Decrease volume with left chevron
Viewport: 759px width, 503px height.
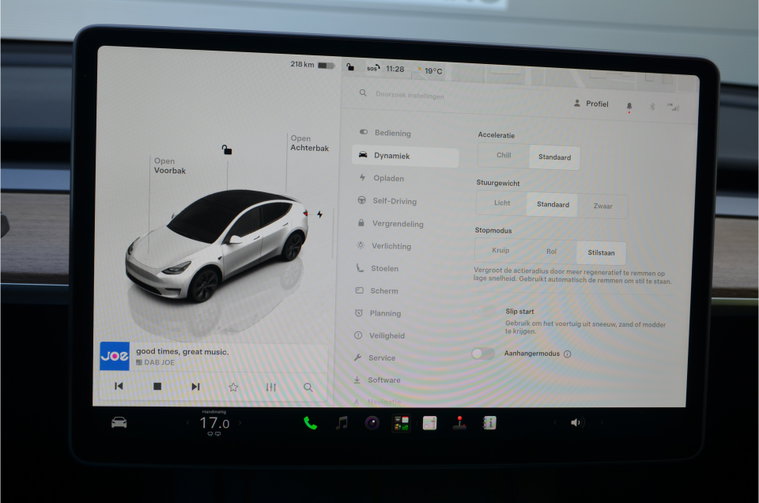tap(555, 423)
